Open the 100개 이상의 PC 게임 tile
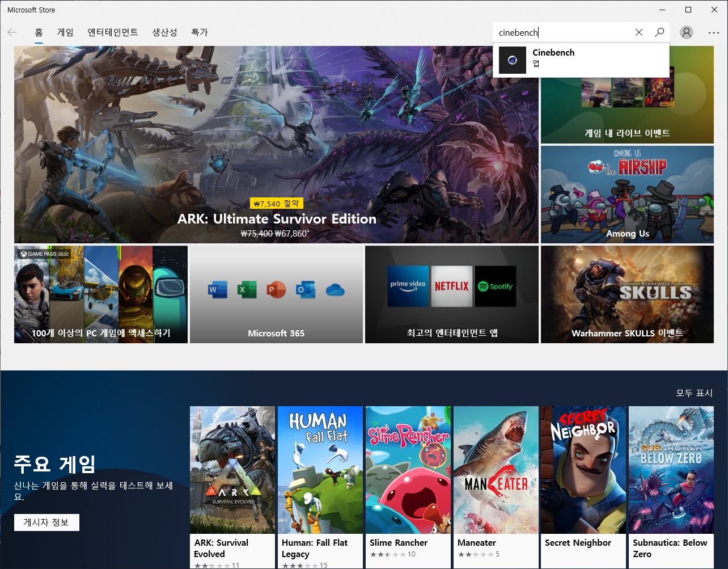The image size is (728, 569). coord(101,294)
